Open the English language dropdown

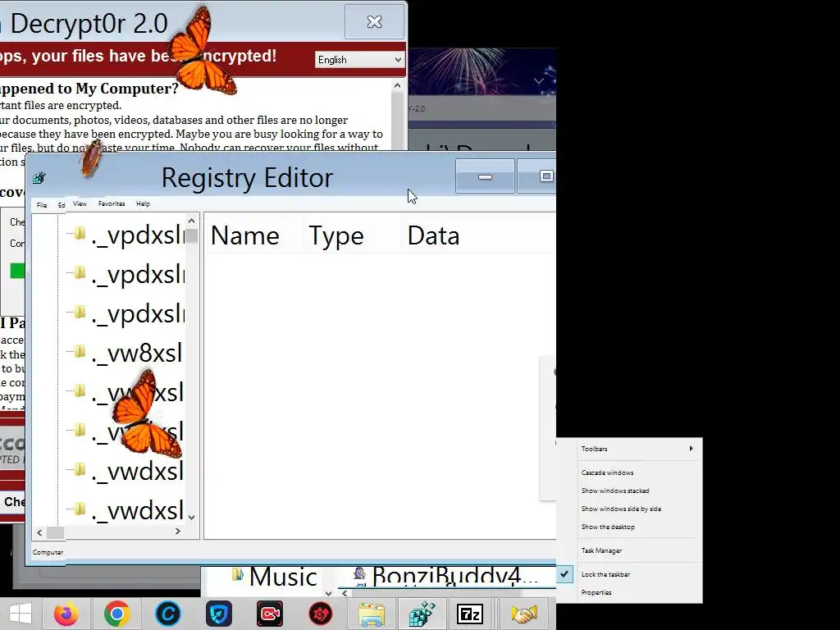[359, 59]
